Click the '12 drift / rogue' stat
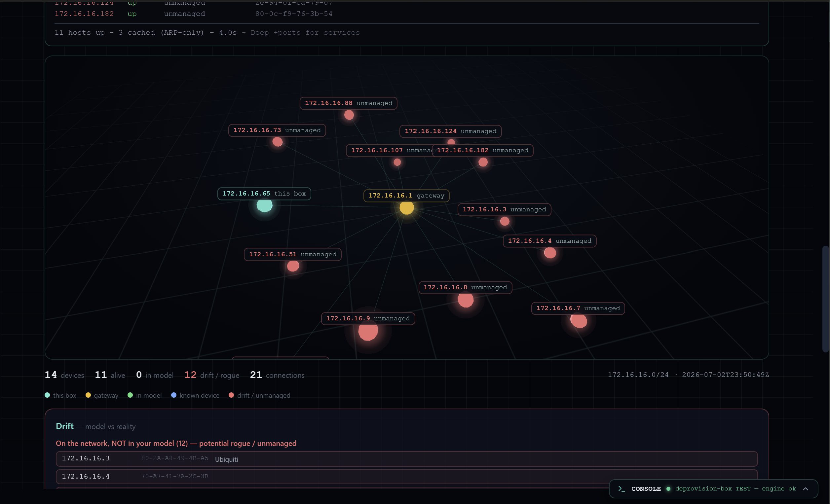830x504 pixels. click(211, 375)
